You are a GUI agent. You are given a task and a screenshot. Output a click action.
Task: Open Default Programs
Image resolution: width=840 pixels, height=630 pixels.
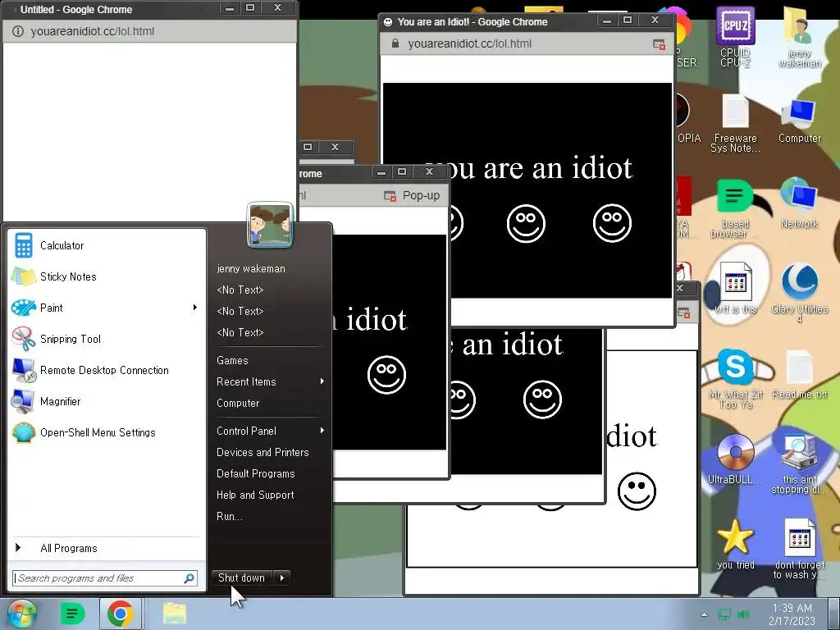click(x=256, y=473)
